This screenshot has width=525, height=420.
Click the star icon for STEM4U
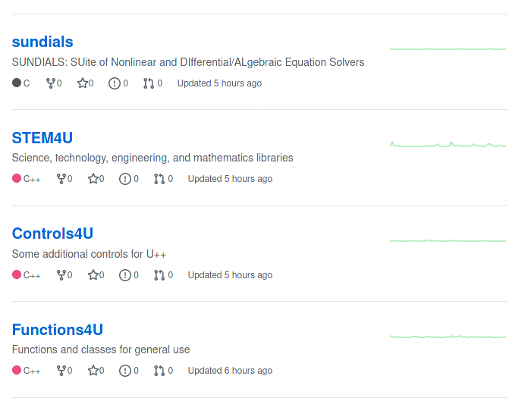click(x=93, y=179)
